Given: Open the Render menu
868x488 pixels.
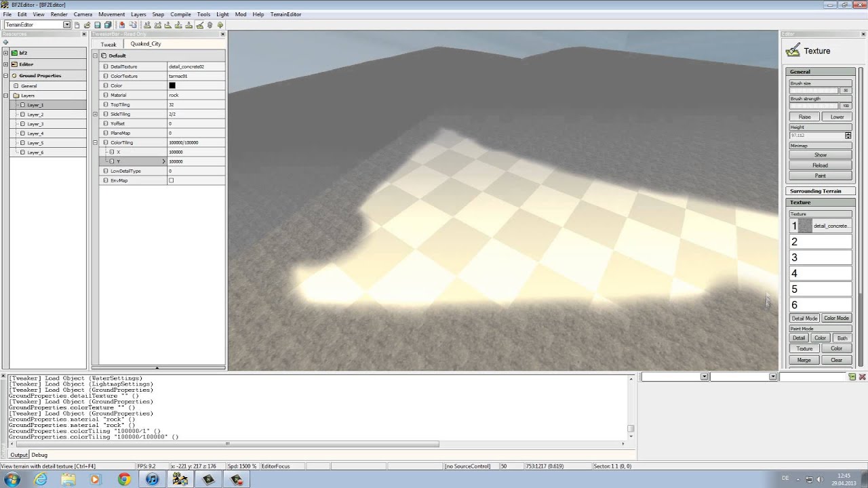Looking at the screenshot, I should 59,14.
